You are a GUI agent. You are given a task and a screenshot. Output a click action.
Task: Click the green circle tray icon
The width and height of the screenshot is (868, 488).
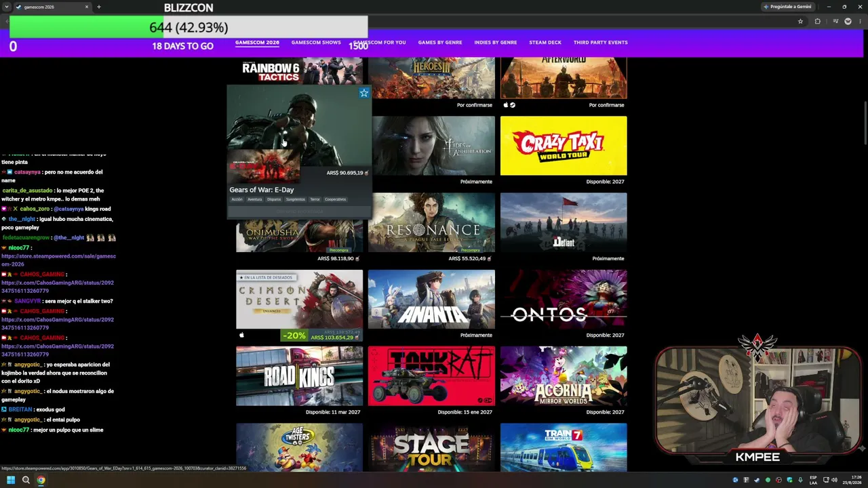(768, 481)
